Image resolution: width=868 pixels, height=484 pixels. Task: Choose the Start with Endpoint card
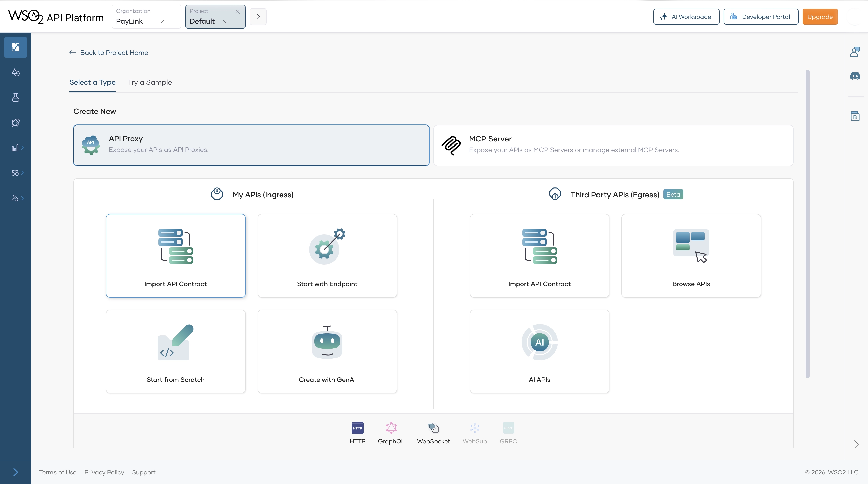[x=327, y=256]
